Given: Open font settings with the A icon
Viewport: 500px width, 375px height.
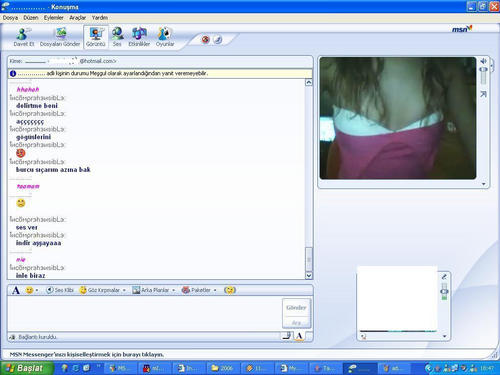Looking at the screenshot, I should 16,290.
